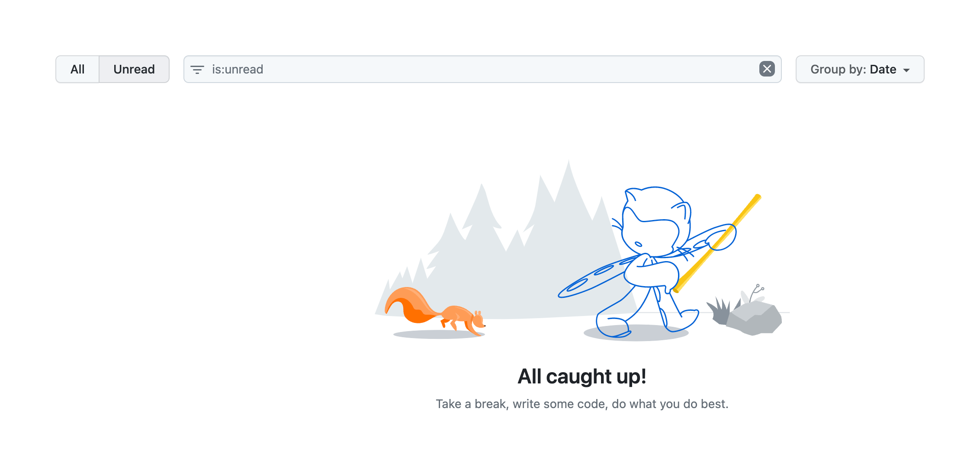This screenshot has width=980, height=466.
Task: Focus the is:unread filter input field
Action: coord(476,69)
